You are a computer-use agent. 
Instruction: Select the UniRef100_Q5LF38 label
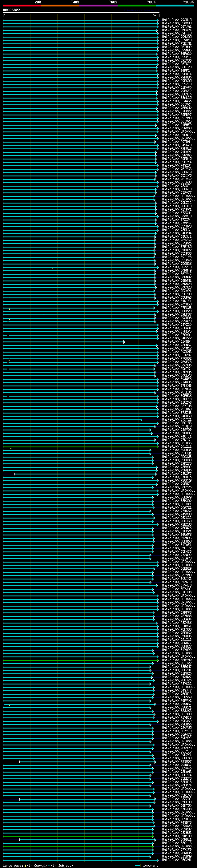(177, 802)
